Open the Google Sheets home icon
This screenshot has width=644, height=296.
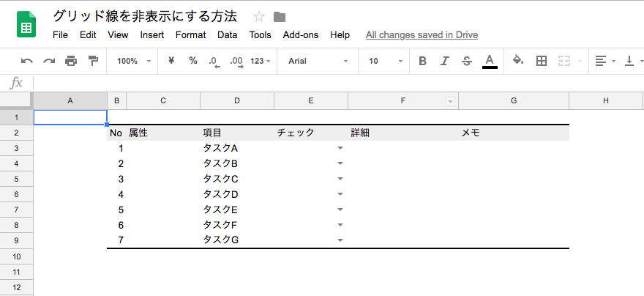26,24
